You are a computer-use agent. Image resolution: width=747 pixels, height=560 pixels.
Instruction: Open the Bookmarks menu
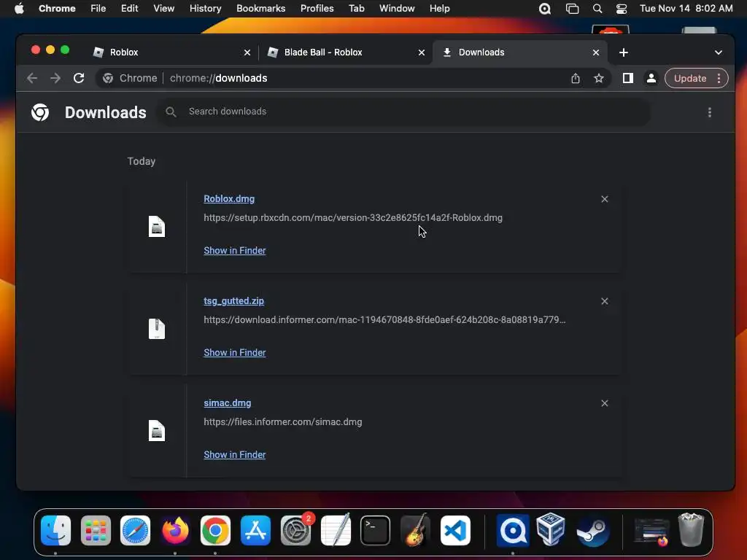click(260, 9)
